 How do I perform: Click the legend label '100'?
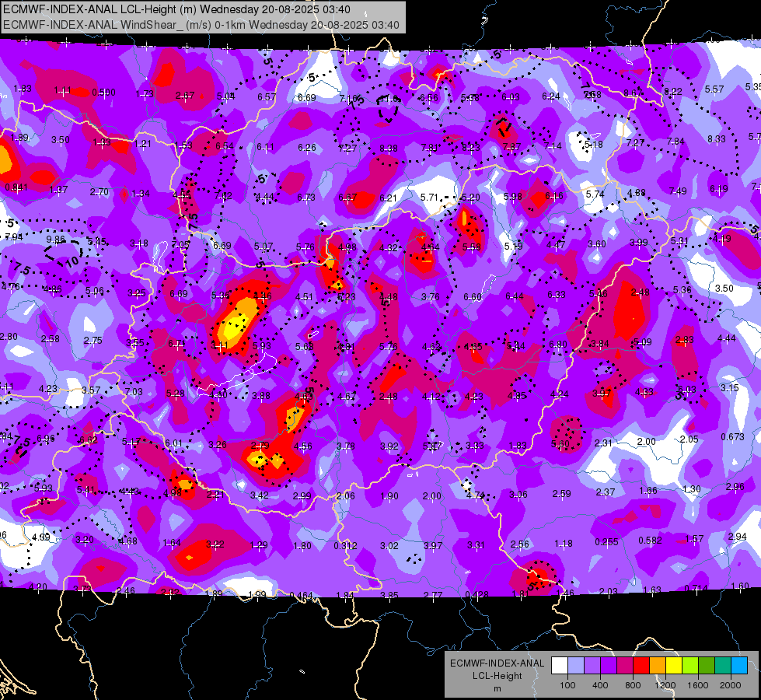click(567, 685)
